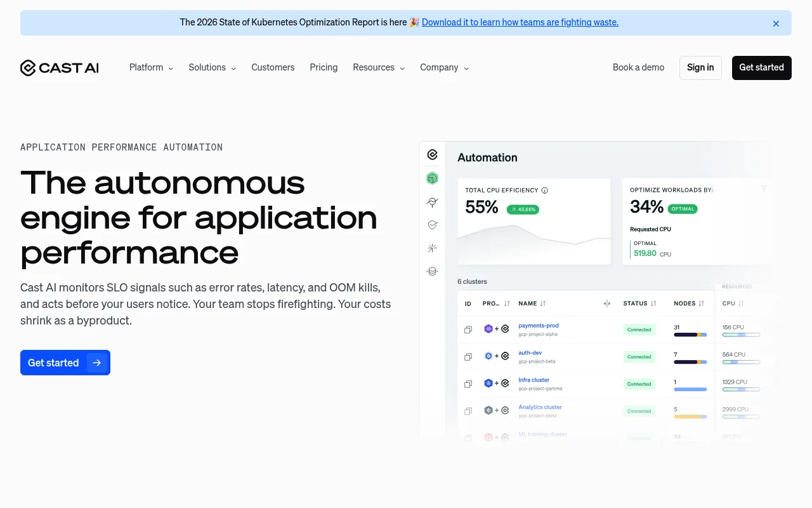Click the 55% CPU efficiency value
Image resolution: width=812 pixels, height=508 pixels.
(481, 207)
